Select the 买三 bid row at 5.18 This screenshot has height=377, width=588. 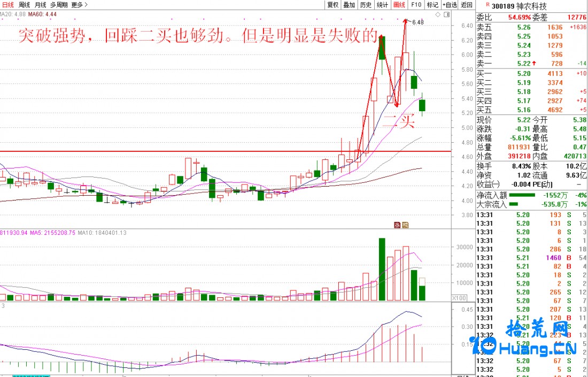[x=531, y=91]
